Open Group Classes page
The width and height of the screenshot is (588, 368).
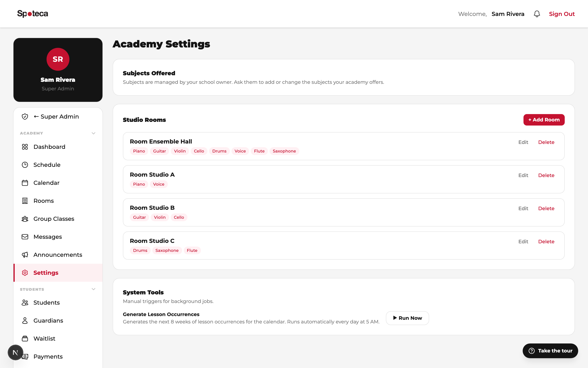58,219
